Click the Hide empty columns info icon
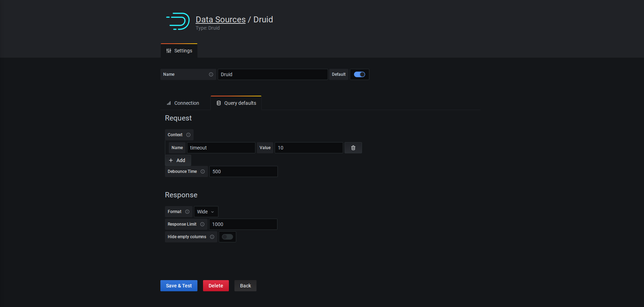Image resolution: width=644 pixels, height=307 pixels. point(212,237)
